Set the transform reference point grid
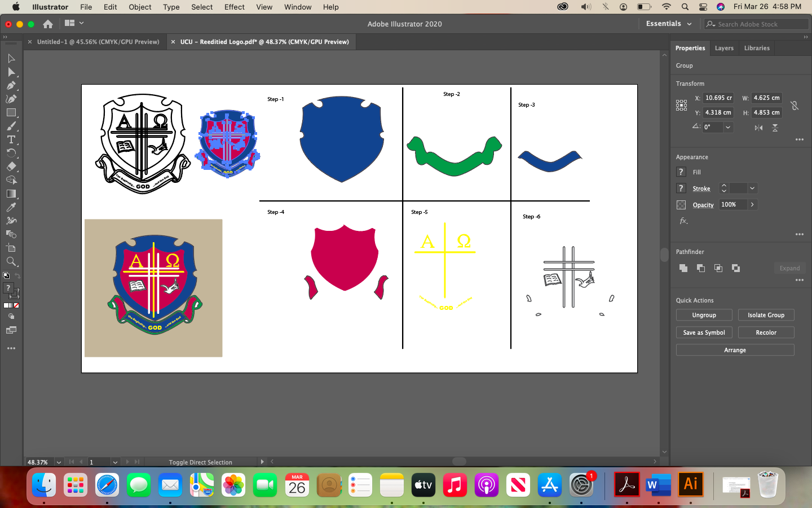Viewport: 812px width, 508px height. click(681, 106)
